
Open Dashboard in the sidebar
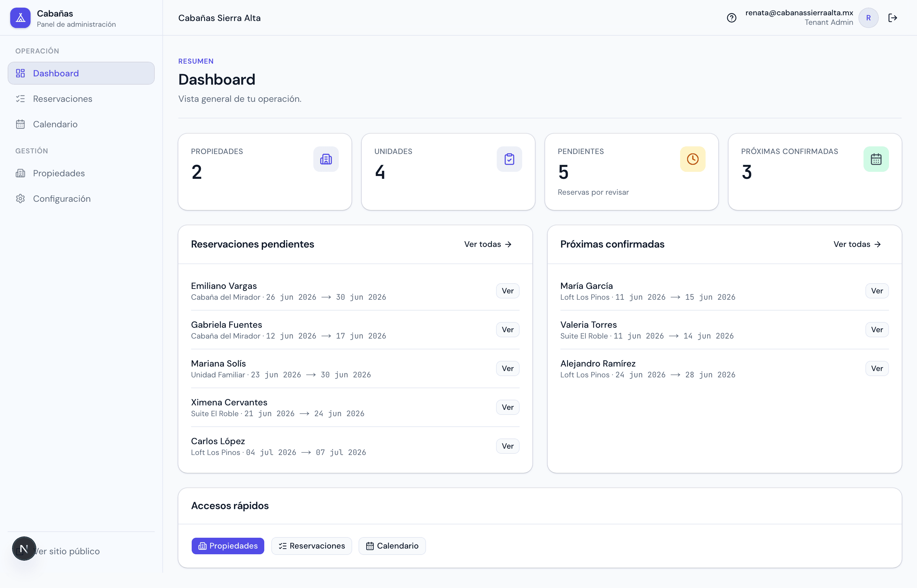point(81,73)
